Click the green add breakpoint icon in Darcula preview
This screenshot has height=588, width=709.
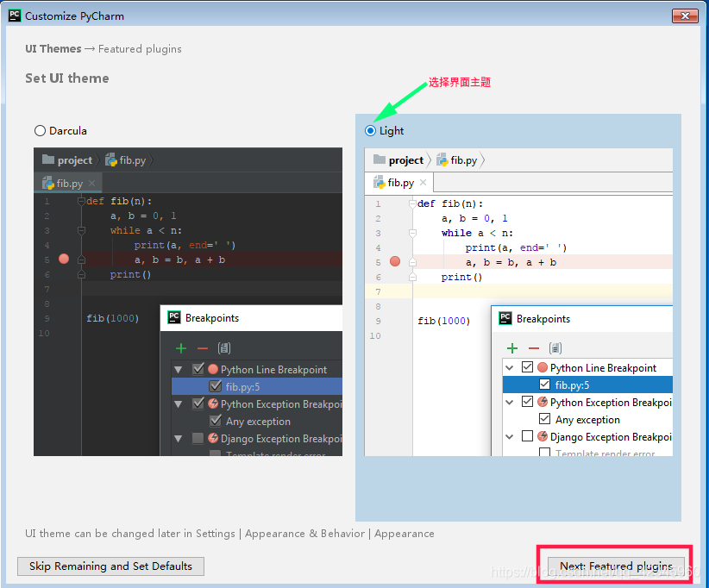tap(181, 348)
